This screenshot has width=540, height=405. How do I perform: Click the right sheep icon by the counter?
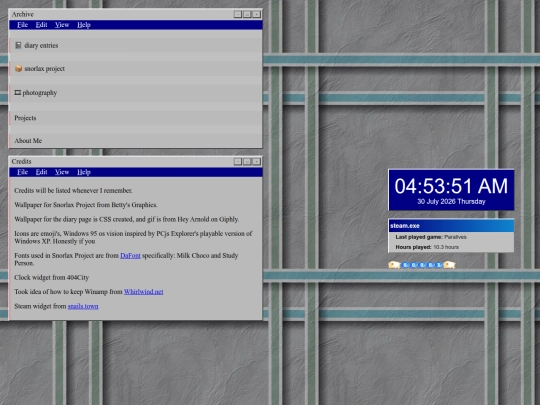pos(449,265)
